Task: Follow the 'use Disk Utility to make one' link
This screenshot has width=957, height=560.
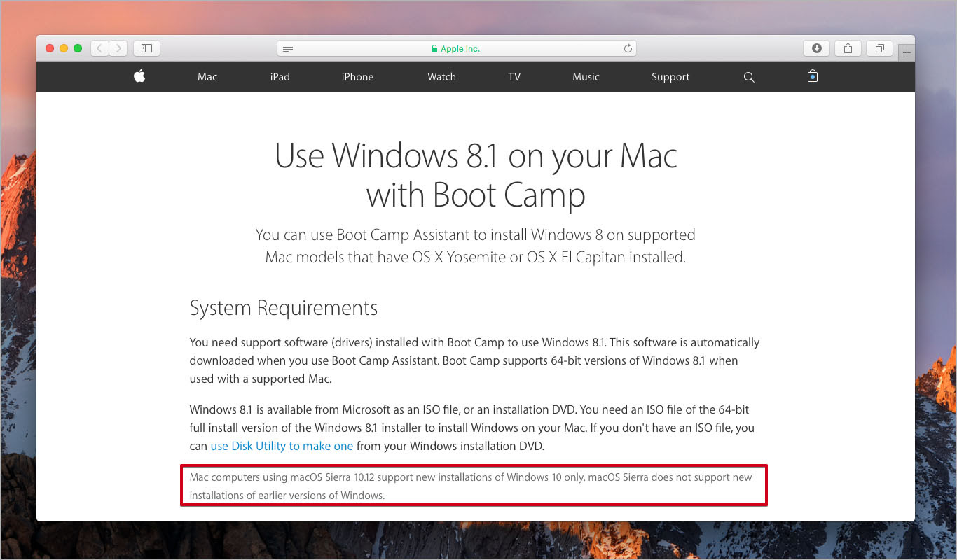Action: coord(282,446)
